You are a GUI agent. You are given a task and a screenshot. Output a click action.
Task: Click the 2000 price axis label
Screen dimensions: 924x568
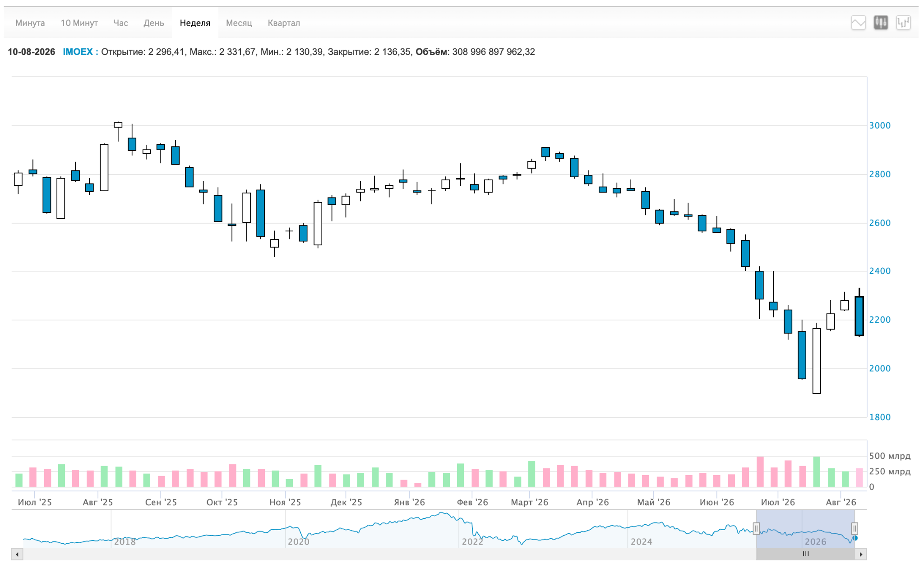(880, 369)
